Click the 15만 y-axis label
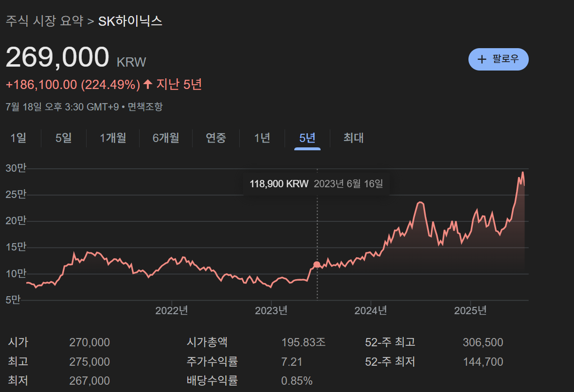 (x=16, y=247)
